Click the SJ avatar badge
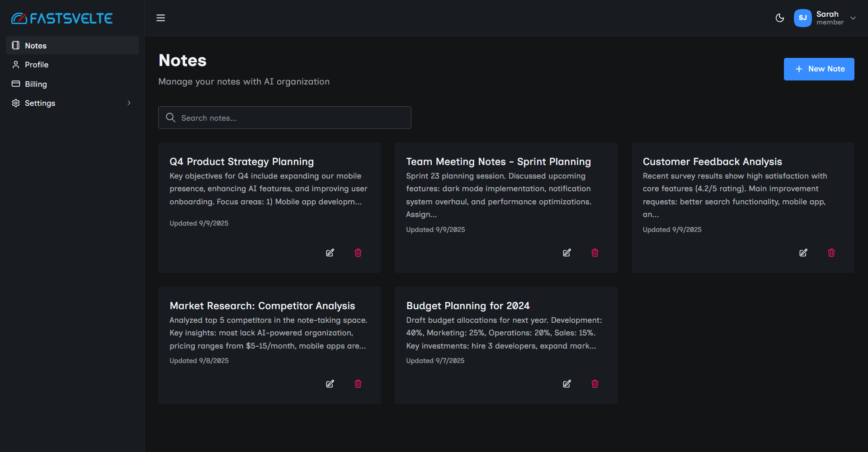 point(802,18)
